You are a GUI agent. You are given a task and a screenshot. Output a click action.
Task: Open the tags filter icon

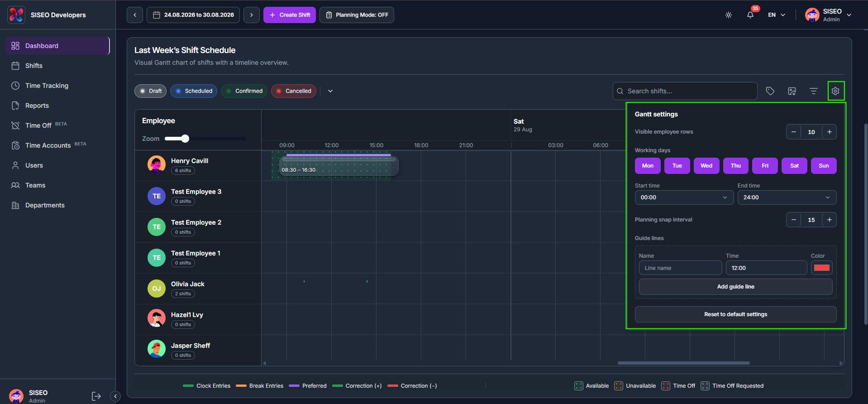pyautogui.click(x=770, y=91)
